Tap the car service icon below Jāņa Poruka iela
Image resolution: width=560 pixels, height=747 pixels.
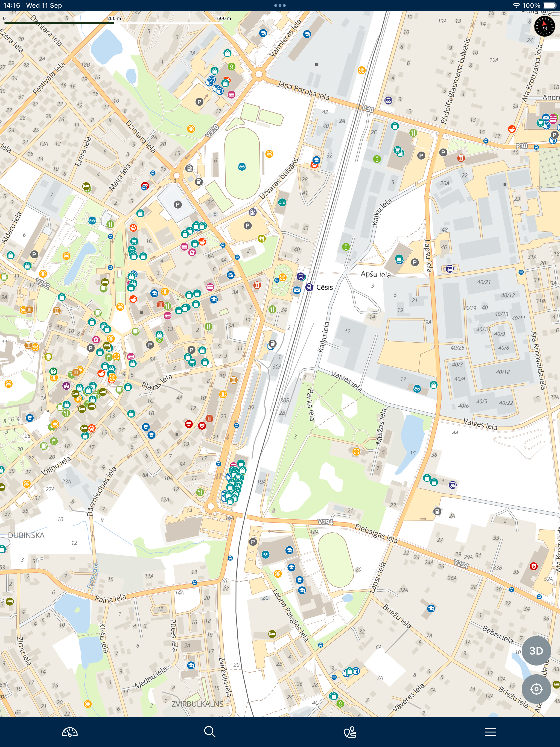pos(389,100)
